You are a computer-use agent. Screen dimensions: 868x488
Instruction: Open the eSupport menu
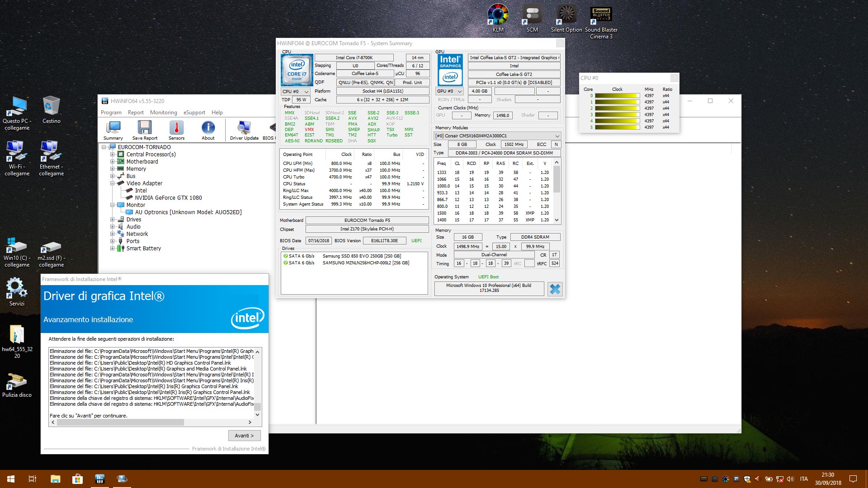tap(194, 113)
